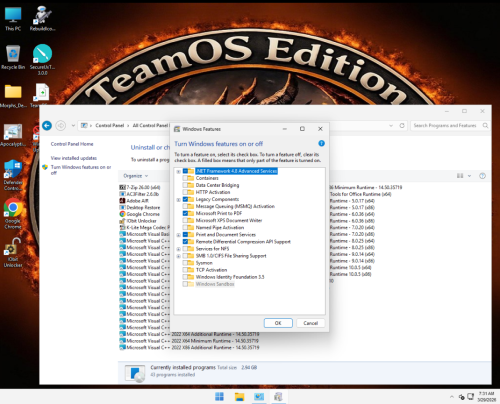Select 7-Zip 26.00 program entry
This screenshot has height=404, width=500.
click(140, 187)
